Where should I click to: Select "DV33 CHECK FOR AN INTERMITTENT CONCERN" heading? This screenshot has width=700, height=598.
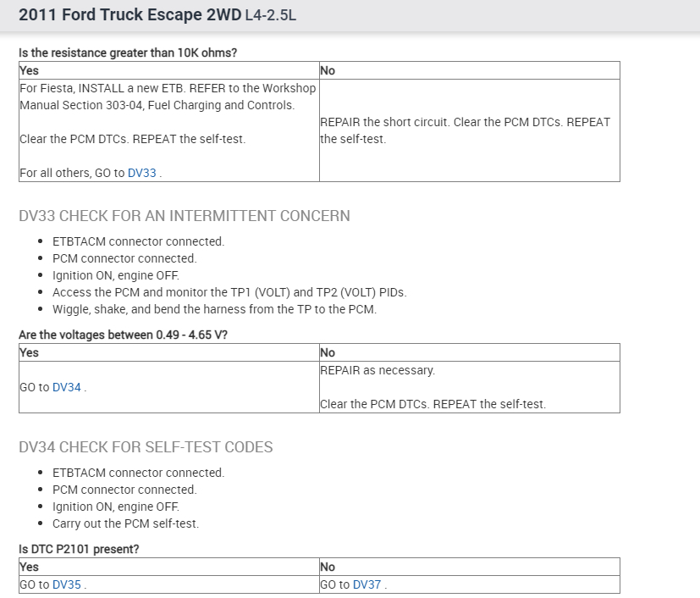184,216
